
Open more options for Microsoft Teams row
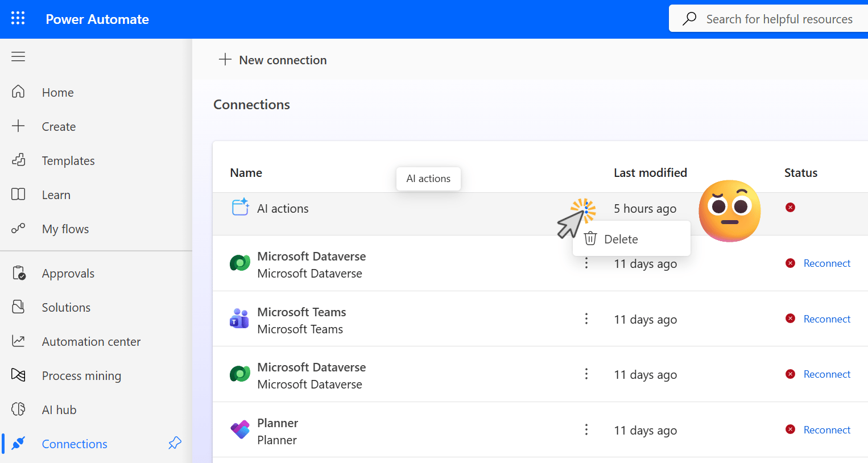pos(586,319)
